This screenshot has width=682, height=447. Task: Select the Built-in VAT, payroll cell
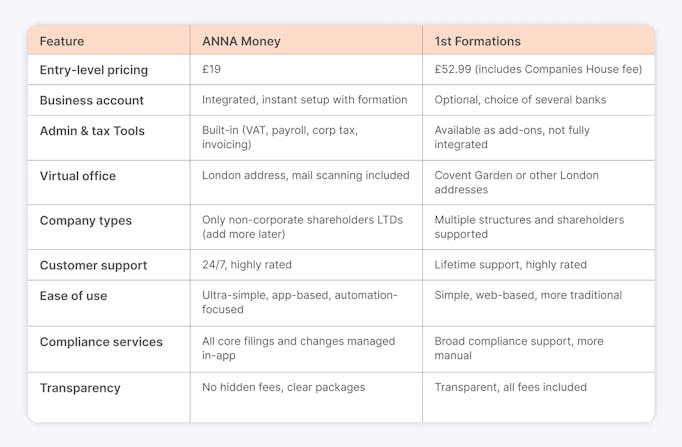pos(280,137)
